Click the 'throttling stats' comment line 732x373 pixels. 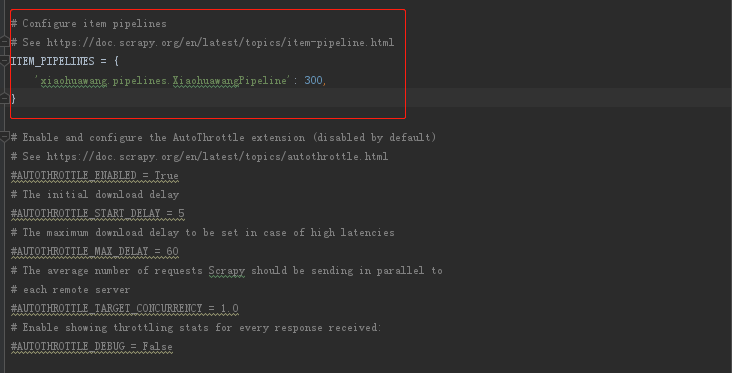point(196,328)
